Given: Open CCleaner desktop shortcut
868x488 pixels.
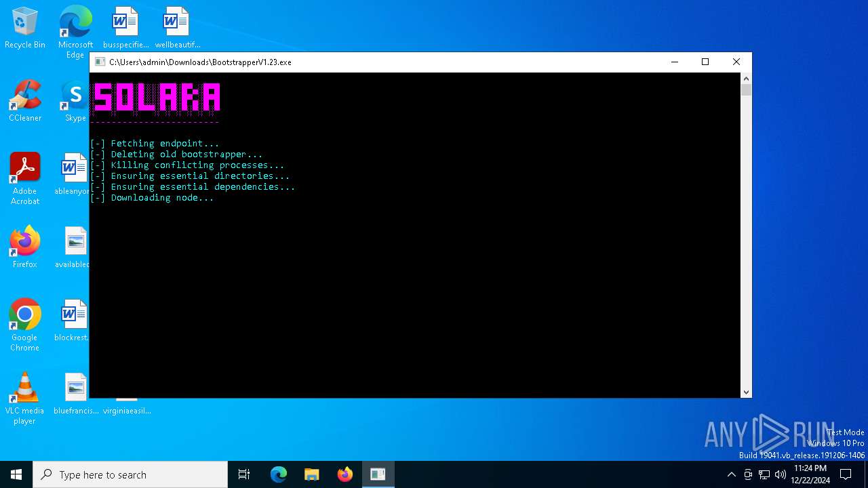Looking at the screenshot, I should [x=25, y=101].
